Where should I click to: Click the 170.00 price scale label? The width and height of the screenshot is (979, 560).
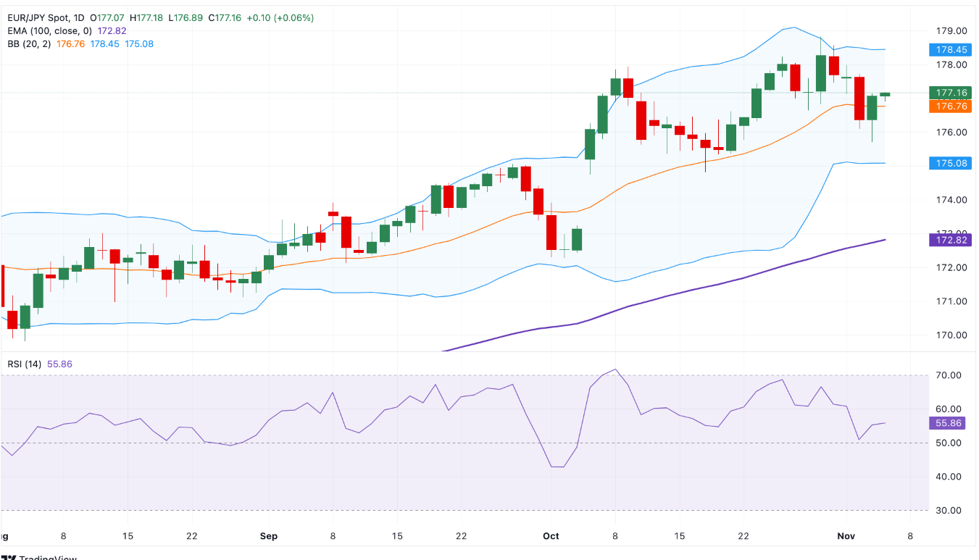pyautogui.click(x=951, y=335)
